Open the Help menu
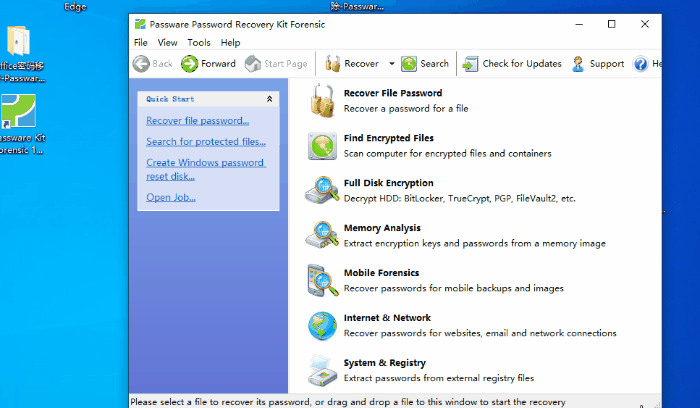 coord(230,42)
